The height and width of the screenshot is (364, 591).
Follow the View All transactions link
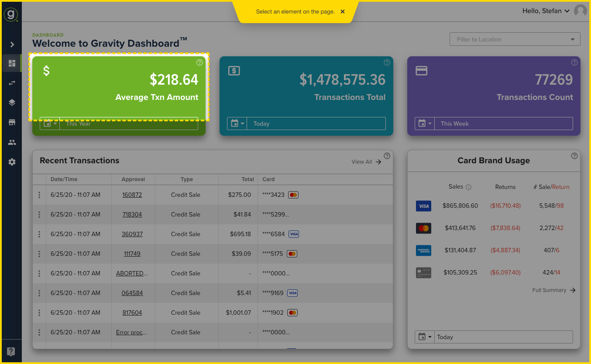click(367, 162)
